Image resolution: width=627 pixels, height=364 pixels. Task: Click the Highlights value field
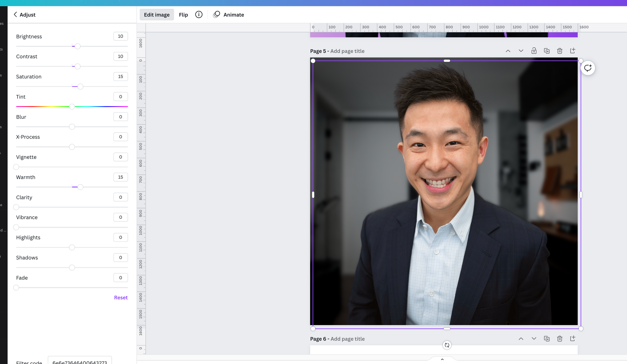pyautogui.click(x=121, y=237)
